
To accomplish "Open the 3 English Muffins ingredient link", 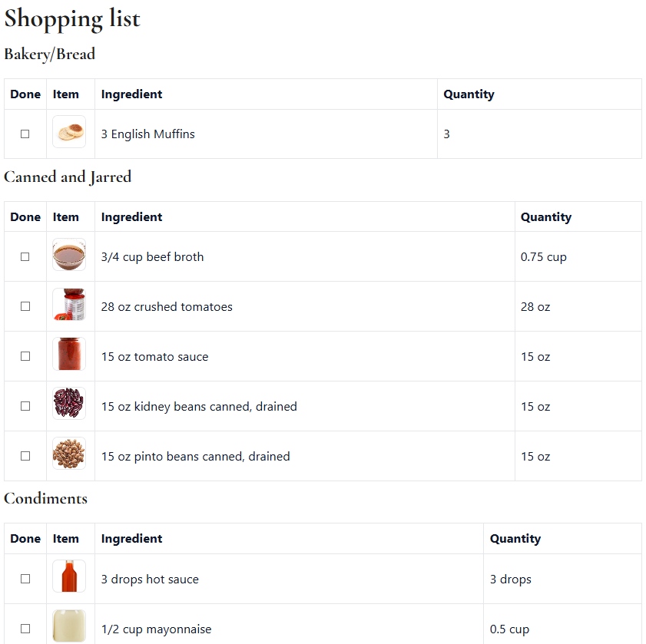I will pyautogui.click(x=147, y=134).
